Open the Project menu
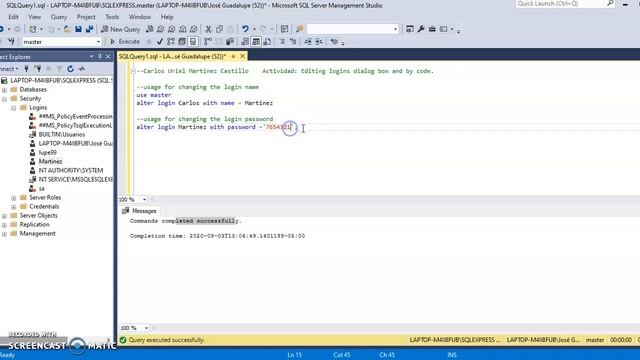The image size is (640, 360). (86, 17)
